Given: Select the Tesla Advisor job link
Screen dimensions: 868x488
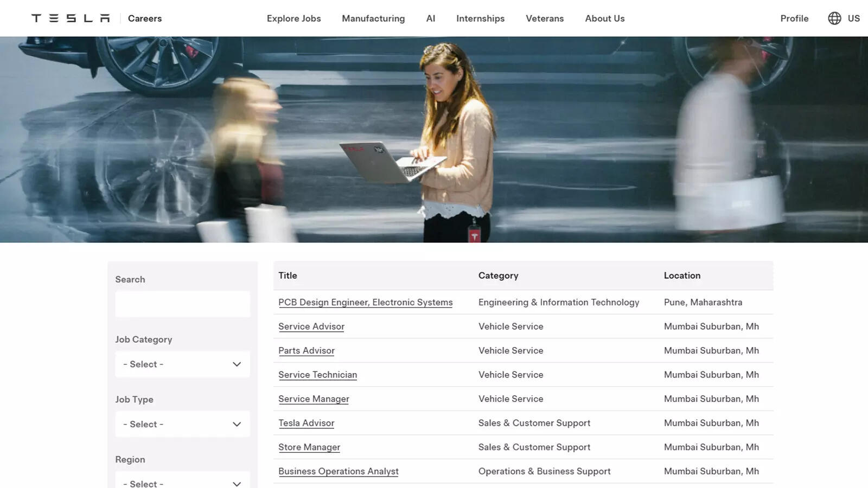Looking at the screenshot, I should click(307, 423).
